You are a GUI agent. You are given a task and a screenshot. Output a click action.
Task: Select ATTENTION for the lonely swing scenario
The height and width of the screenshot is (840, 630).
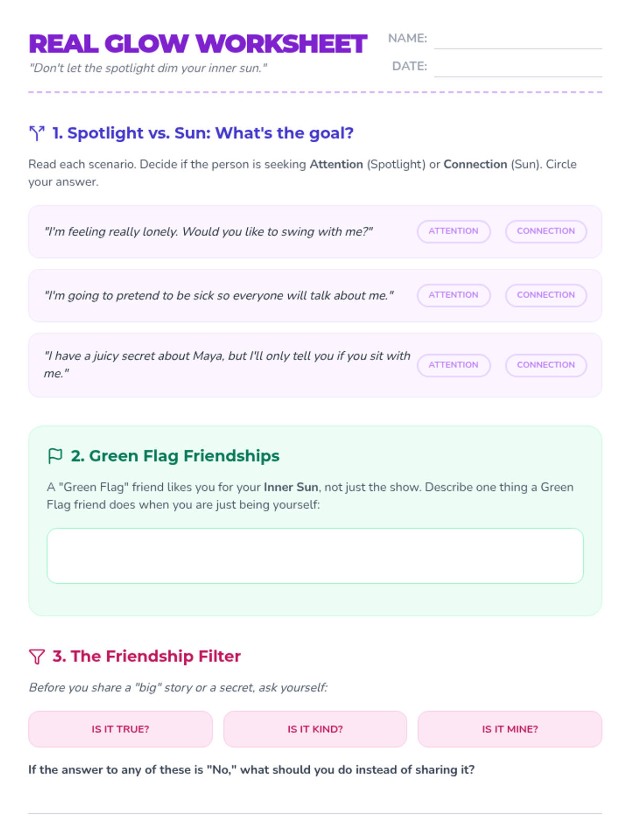pos(454,232)
